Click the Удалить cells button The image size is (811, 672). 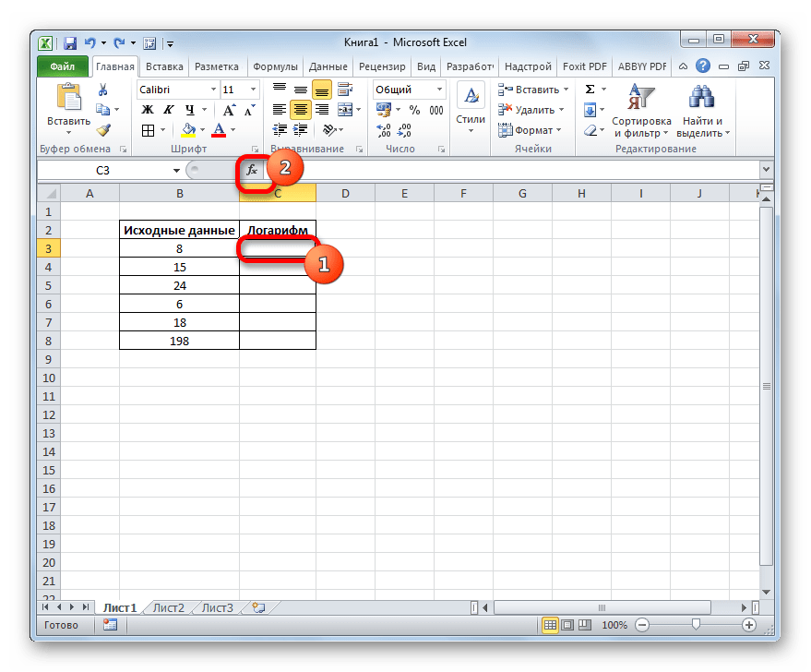click(x=531, y=110)
